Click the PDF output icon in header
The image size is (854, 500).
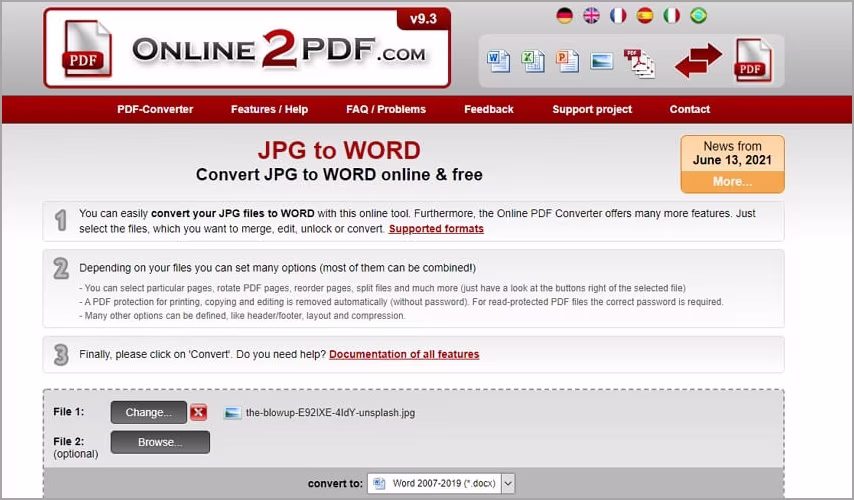pos(754,60)
